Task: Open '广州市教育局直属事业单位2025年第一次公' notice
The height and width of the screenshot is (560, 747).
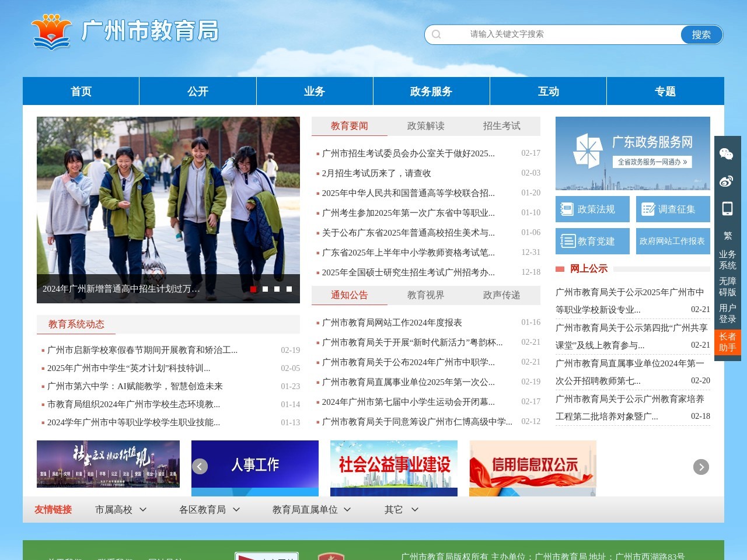Action: pyautogui.click(x=408, y=382)
